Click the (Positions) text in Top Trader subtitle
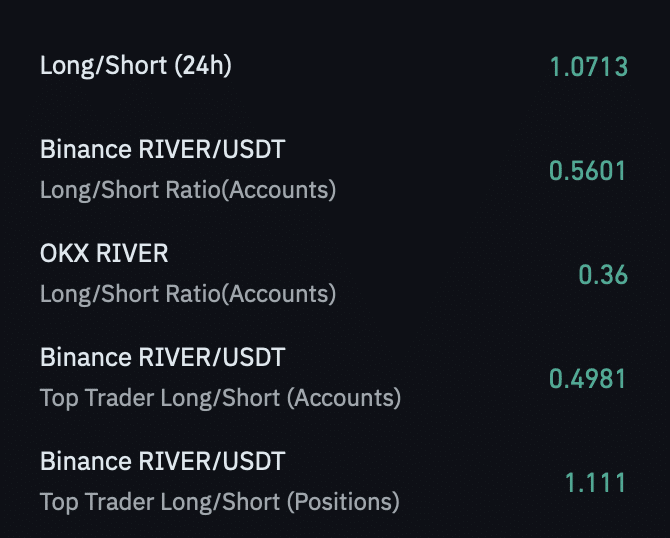The height and width of the screenshot is (538, 670). click(x=343, y=502)
